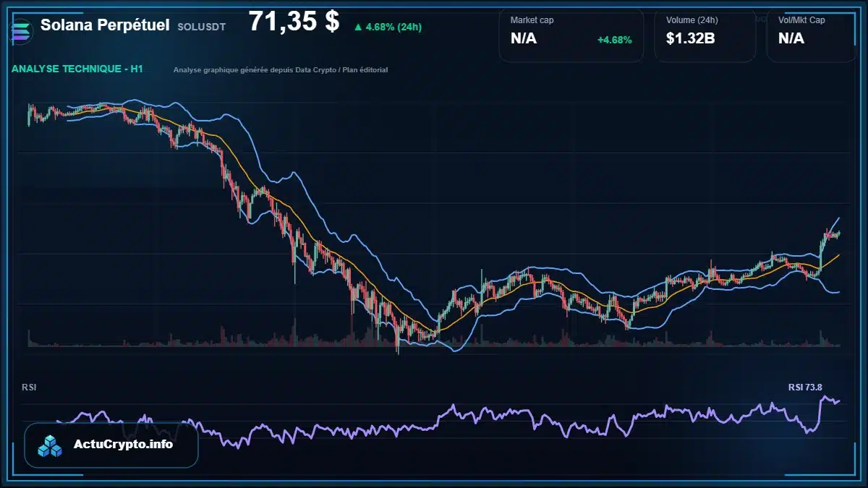
Task: Click the "RSI 73.8" readout
Action: [x=805, y=388]
